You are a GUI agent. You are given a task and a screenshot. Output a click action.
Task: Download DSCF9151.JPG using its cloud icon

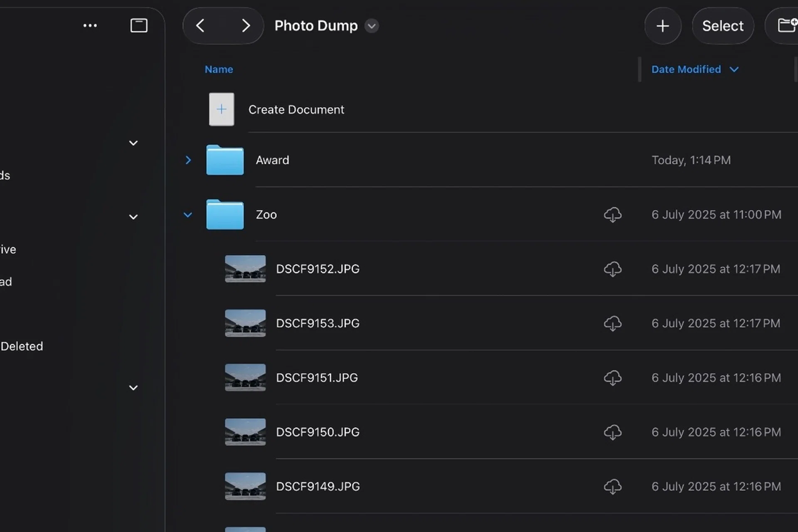pyautogui.click(x=613, y=378)
